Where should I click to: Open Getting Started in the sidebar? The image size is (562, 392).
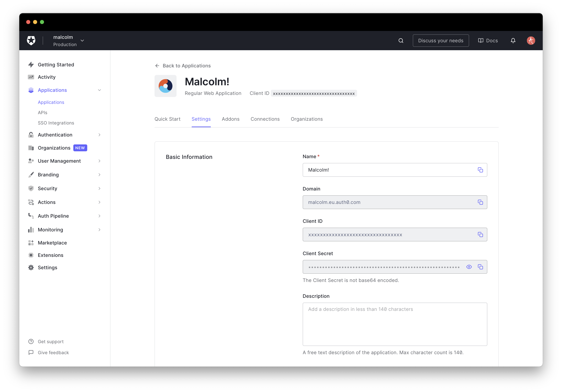pyautogui.click(x=56, y=64)
